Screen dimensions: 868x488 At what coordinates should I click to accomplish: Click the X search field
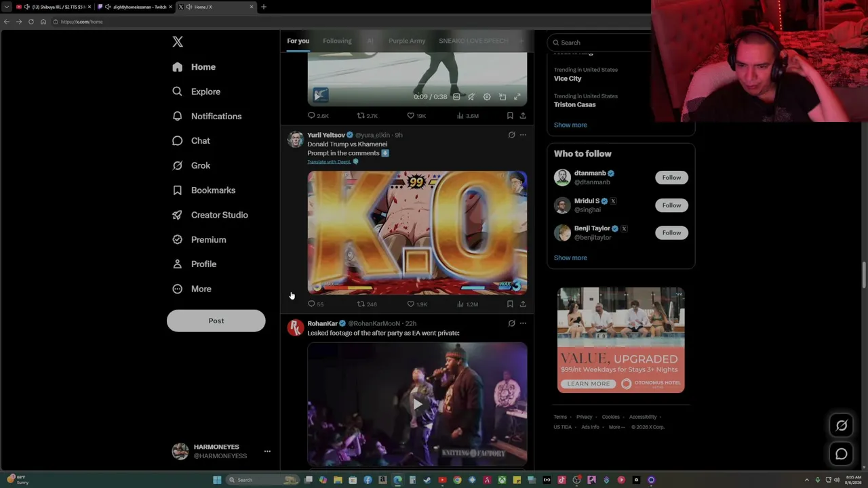tap(600, 43)
